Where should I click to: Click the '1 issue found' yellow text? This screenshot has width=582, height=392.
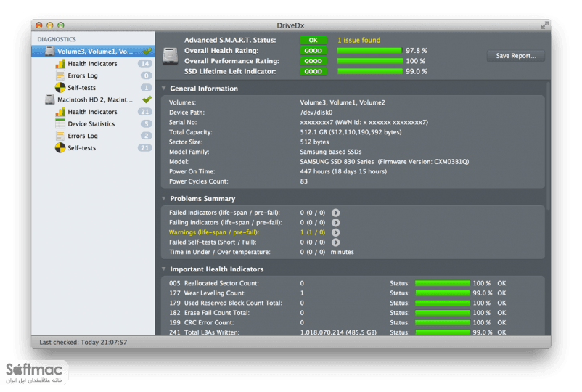tap(359, 40)
